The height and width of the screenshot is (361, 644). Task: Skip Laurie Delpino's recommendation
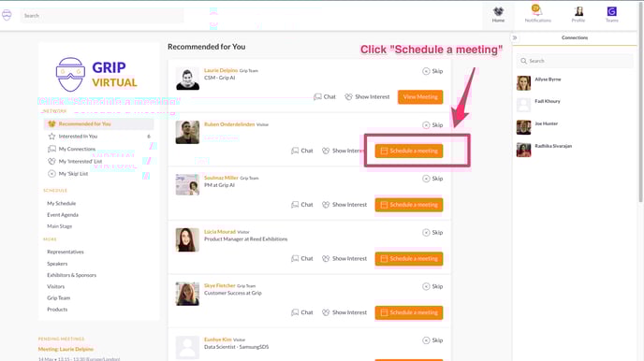pyautogui.click(x=432, y=71)
